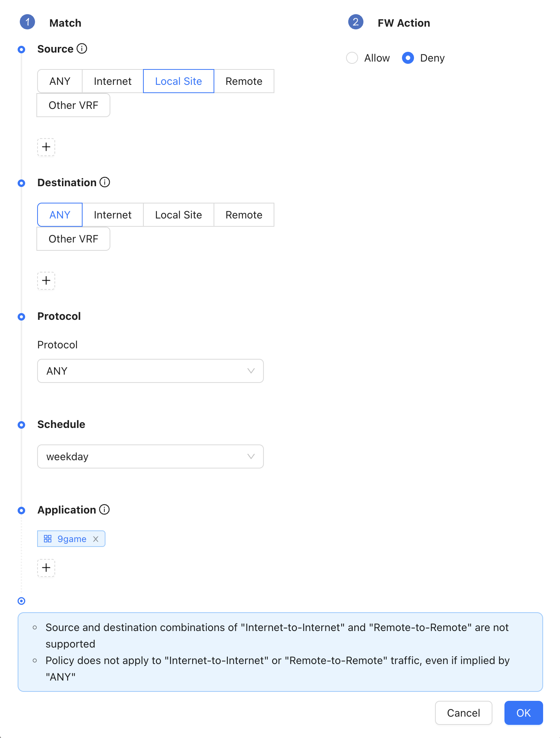Add another application with the plus icon

pyautogui.click(x=46, y=568)
